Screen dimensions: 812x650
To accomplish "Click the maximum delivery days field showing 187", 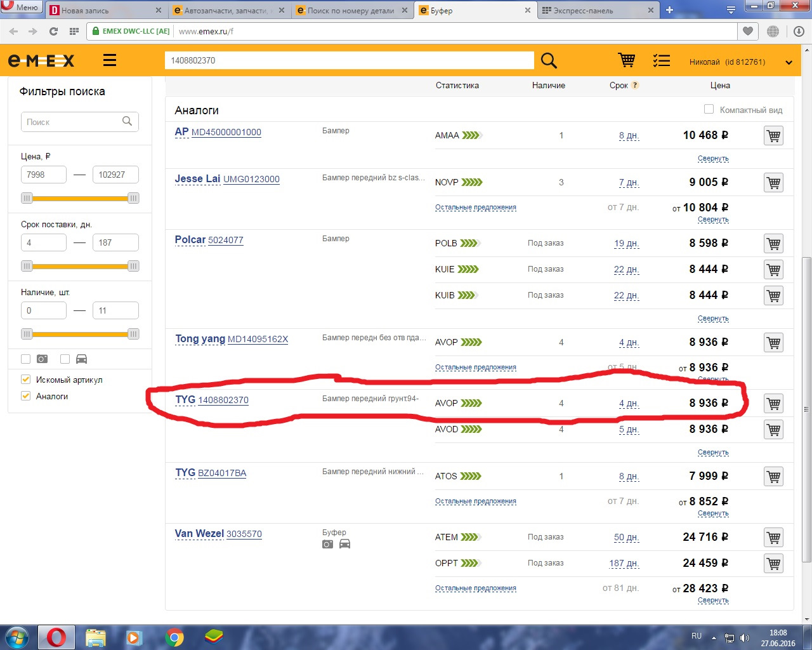I will click(115, 242).
